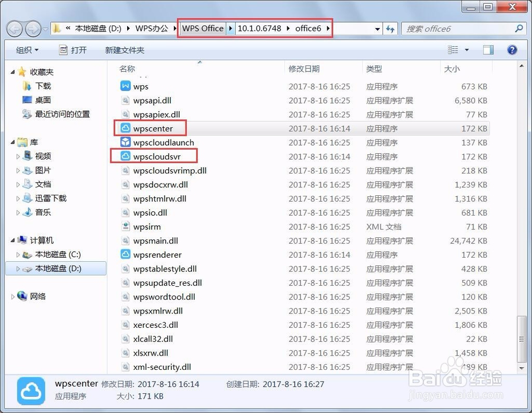
Task: Click the Forward navigation arrow
Action: 33,29
